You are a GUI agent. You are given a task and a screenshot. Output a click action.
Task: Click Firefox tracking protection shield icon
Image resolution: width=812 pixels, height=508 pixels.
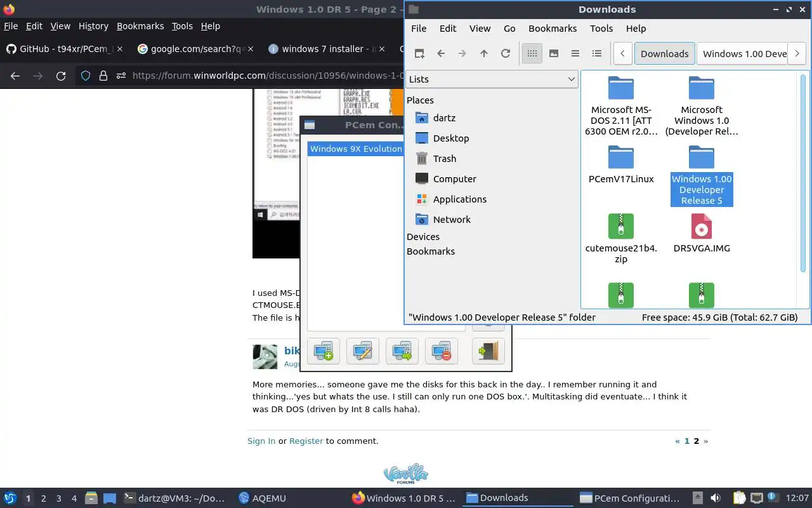(86, 76)
